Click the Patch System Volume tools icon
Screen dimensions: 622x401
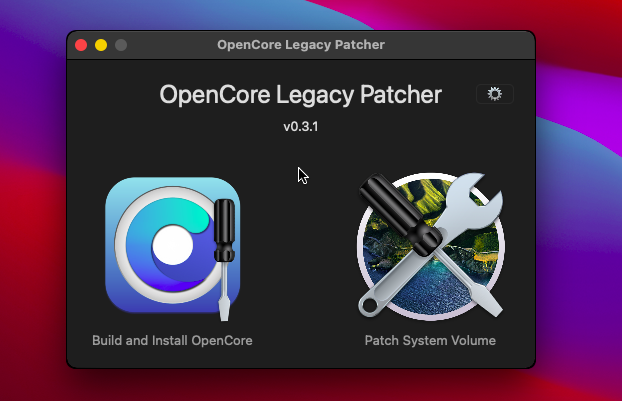[x=430, y=246]
